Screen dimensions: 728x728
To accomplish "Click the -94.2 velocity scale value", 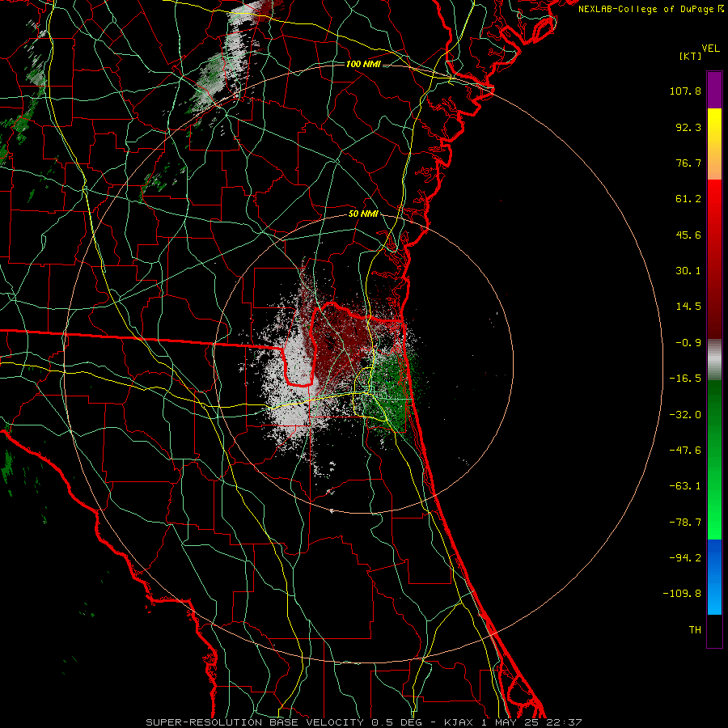I will 685,558.
